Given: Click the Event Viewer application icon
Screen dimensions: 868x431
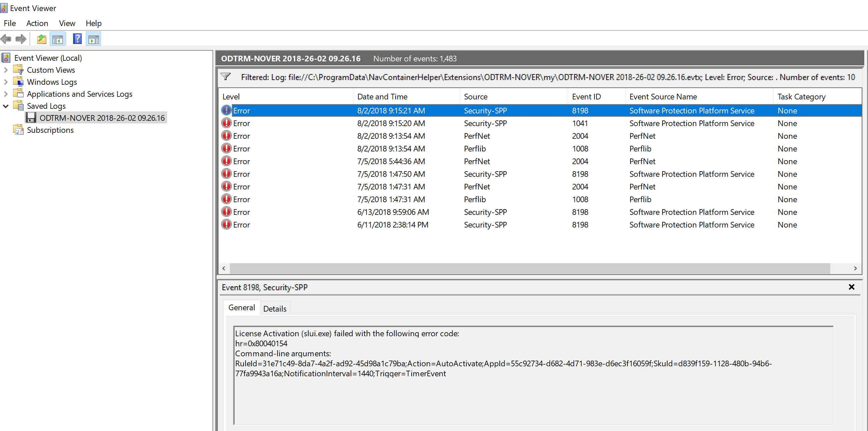Looking at the screenshot, I should click(x=4, y=8).
